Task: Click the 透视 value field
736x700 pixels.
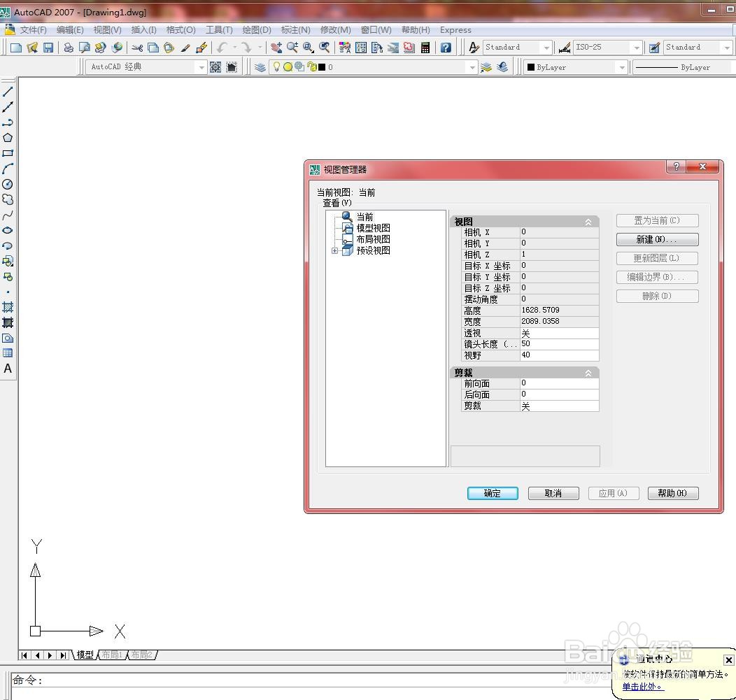Action: (x=559, y=333)
